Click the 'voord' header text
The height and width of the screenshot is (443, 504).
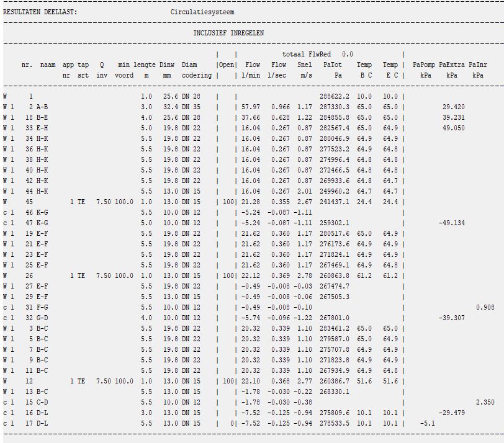click(x=124, y=75)
